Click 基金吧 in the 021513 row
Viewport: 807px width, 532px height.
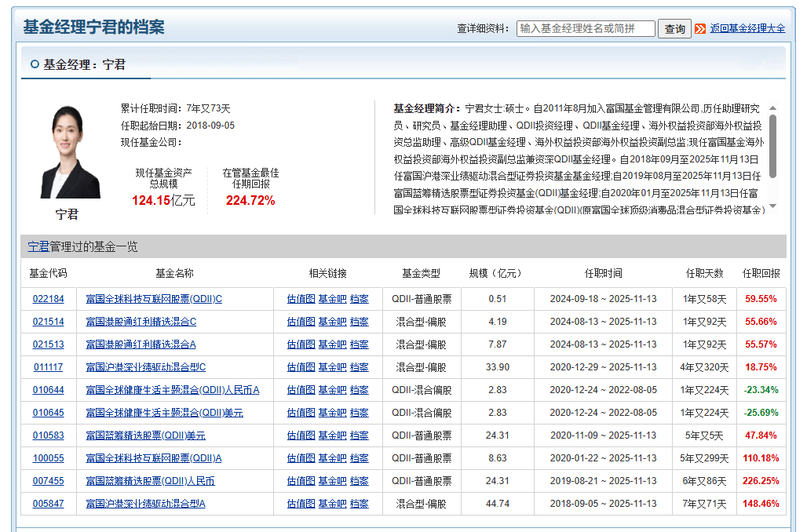click(x=333, y=344)
